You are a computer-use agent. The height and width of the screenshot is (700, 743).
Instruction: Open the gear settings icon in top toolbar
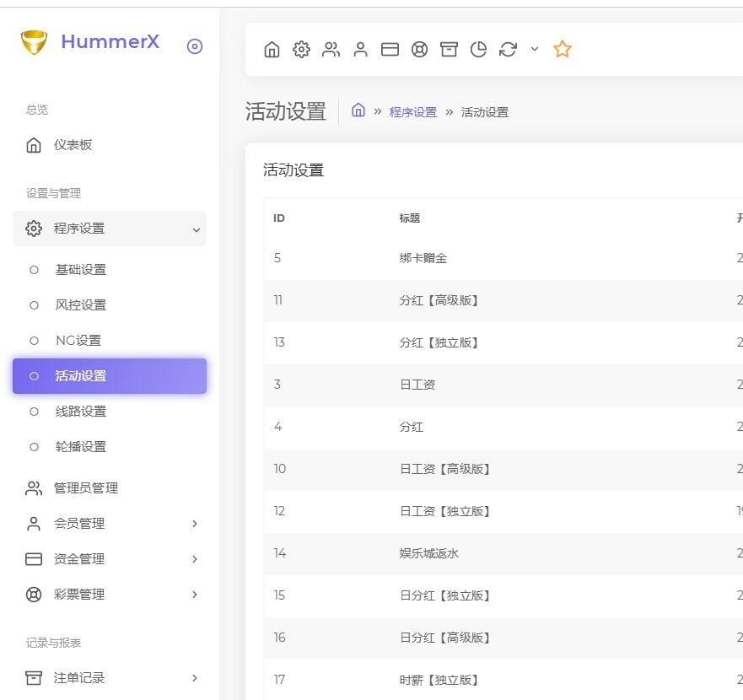coord(301,50)
